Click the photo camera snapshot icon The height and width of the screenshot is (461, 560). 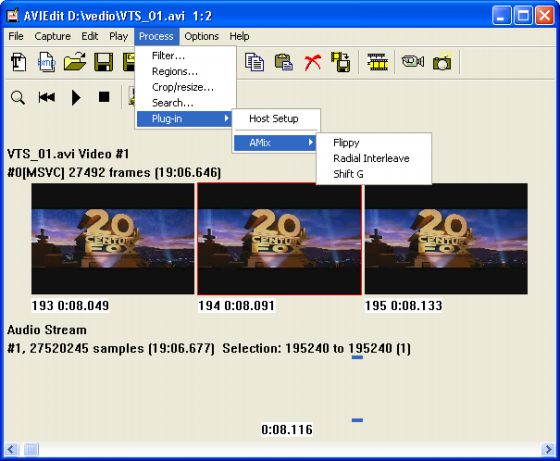tap(442, 62)
